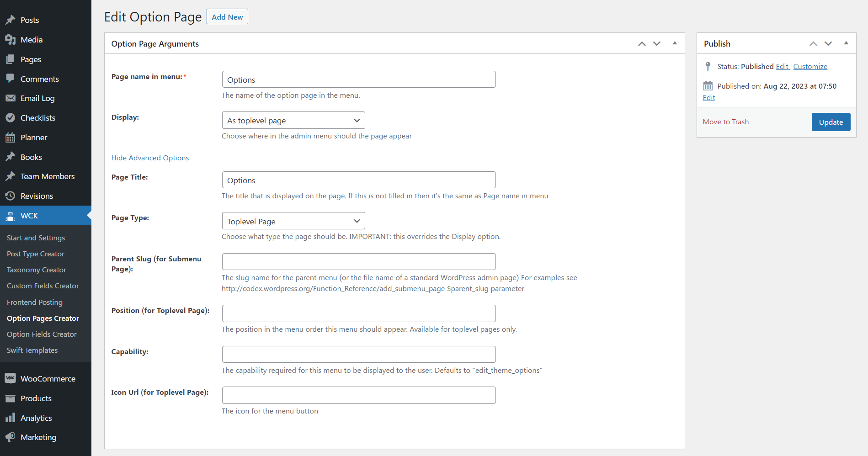
Task: Click the Move to Trash link
Action: coord(725,122)
